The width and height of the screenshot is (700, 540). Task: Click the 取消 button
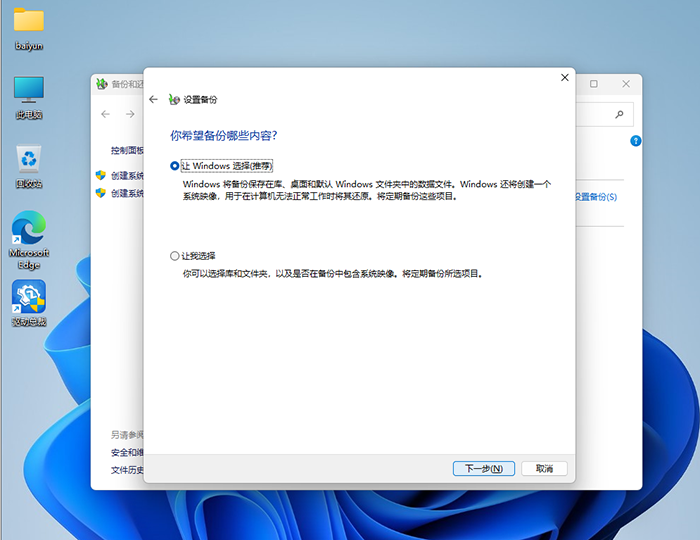(544, 469)
